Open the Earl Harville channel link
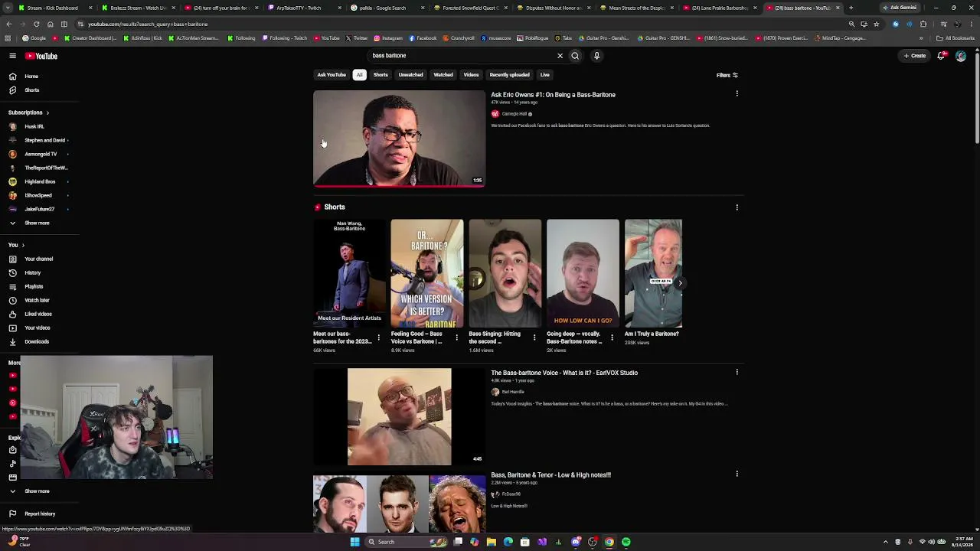 tap(513, 392)
